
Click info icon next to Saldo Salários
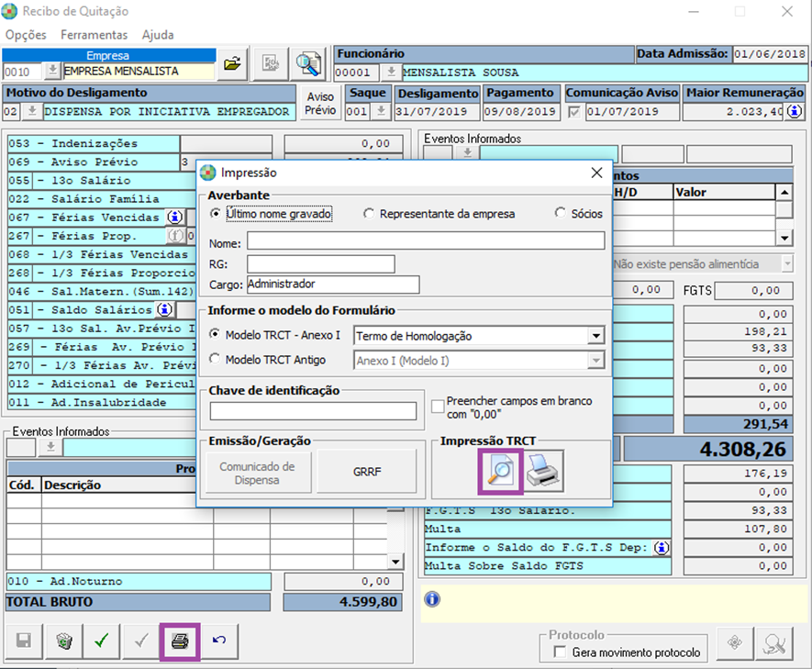pos(164,309)
